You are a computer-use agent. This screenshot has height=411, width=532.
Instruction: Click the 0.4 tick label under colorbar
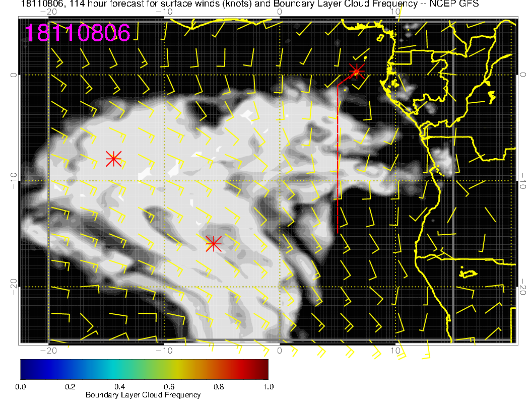click(x=119, y=387)
